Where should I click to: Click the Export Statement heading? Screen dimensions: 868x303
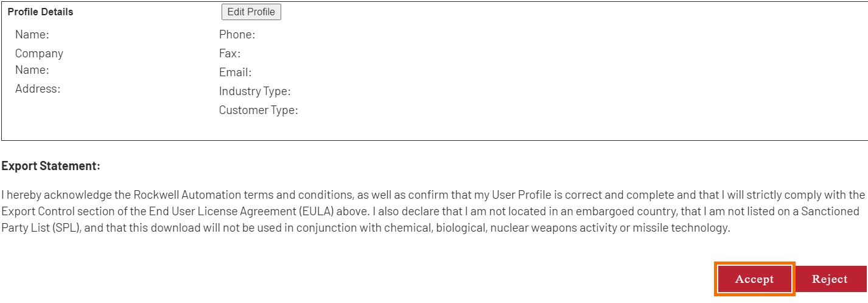click(x=51, y=166)
